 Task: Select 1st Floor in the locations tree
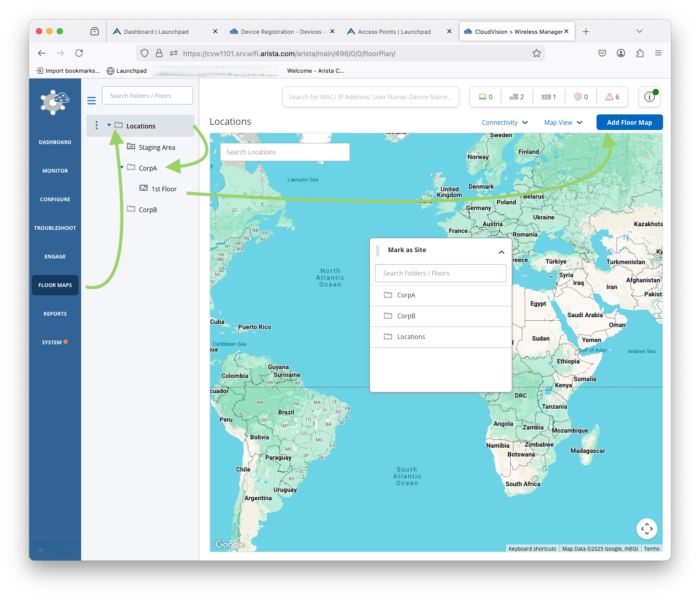click(164, 189)
